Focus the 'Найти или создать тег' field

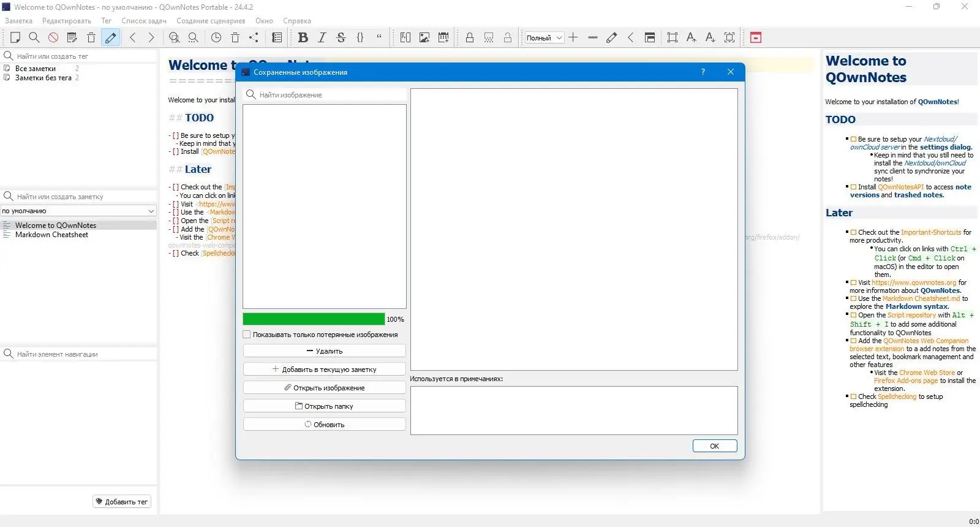click(78, 56)
